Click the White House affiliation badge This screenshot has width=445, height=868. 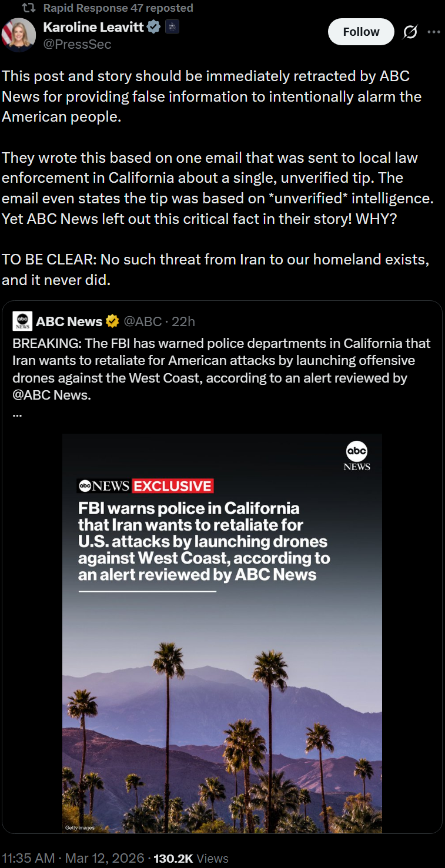172,27
